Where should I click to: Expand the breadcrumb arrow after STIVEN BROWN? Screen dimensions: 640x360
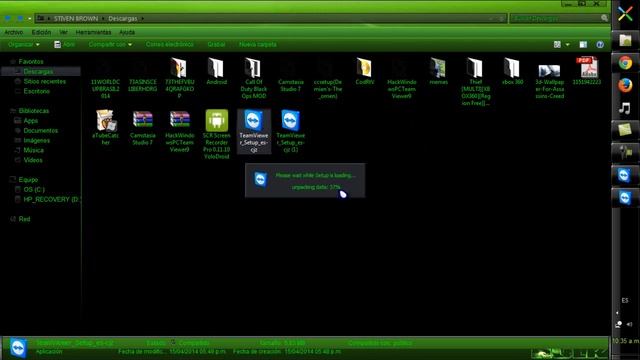[x=103, y=18]
